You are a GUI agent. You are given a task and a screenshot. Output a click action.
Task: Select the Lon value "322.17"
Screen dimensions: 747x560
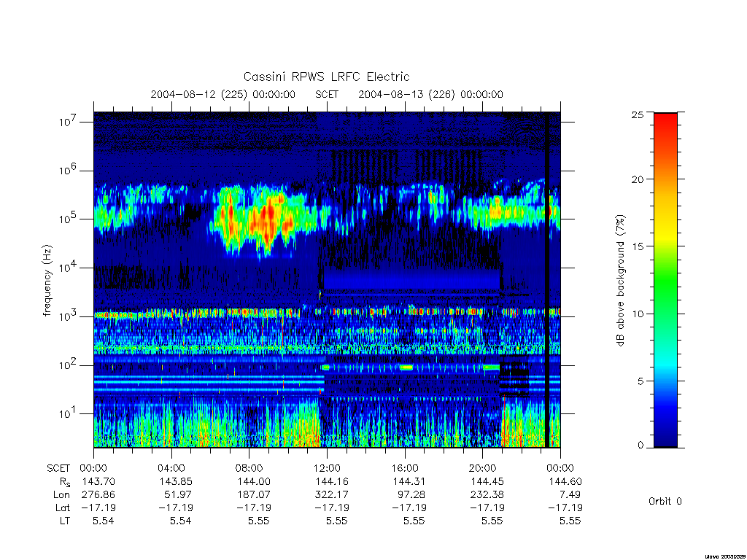332,495
